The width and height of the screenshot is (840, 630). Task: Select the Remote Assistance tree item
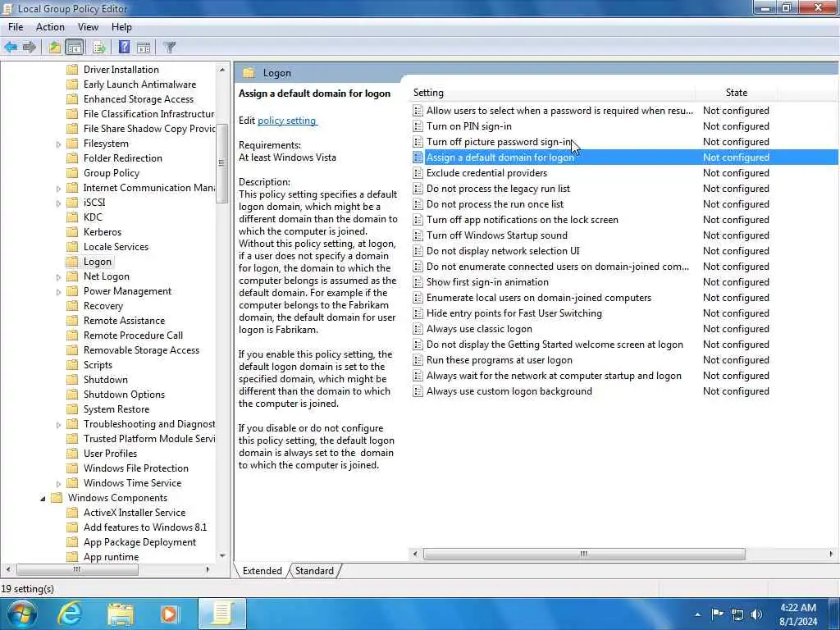pos(125,321)
